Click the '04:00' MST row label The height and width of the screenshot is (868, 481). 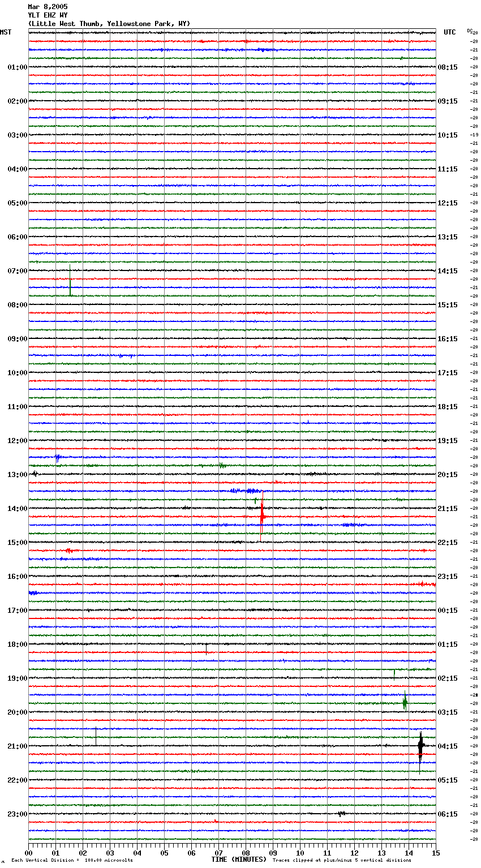pyautogui.click(x=18, y=169)
